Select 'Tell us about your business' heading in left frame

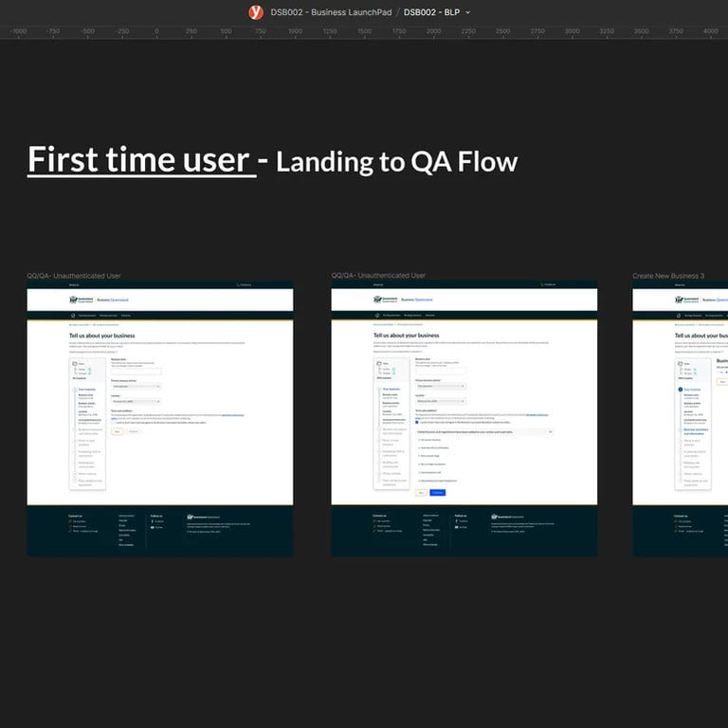[102, 336]
